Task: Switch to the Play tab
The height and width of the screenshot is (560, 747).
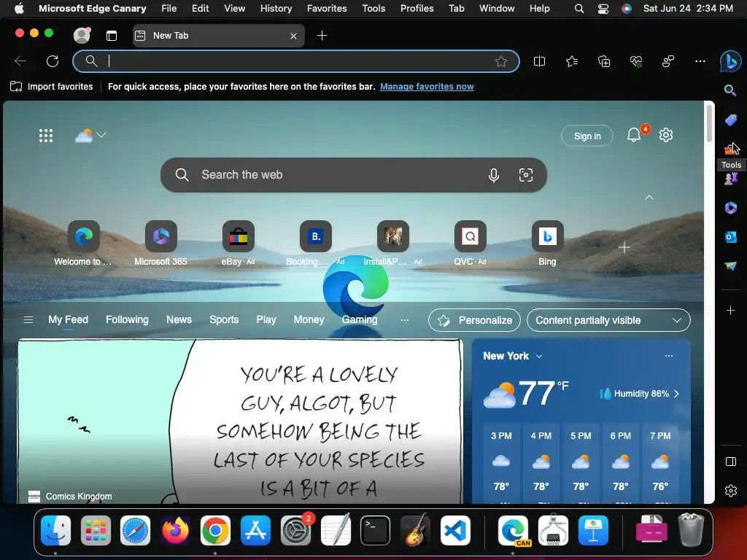Action: coord(266,320)
